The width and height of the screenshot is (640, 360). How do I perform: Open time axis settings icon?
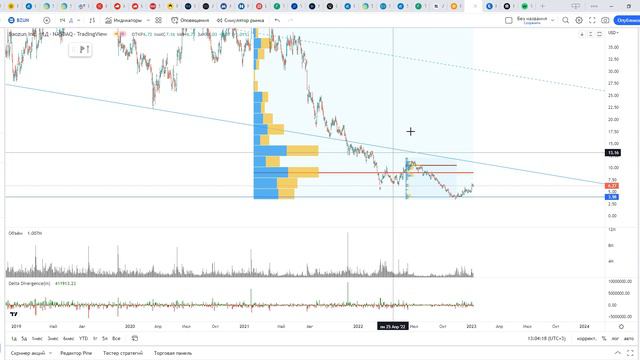click(x=621, y=327)
